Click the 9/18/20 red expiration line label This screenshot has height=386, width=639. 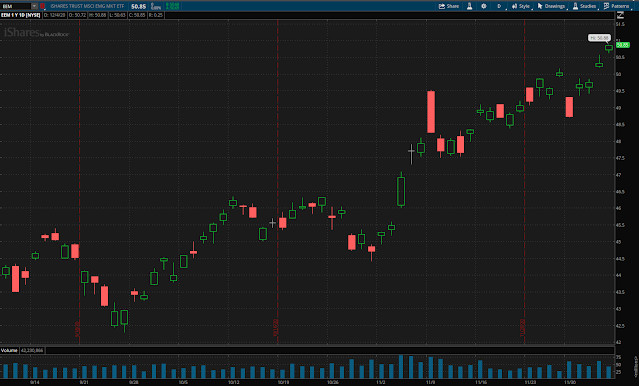77,329
